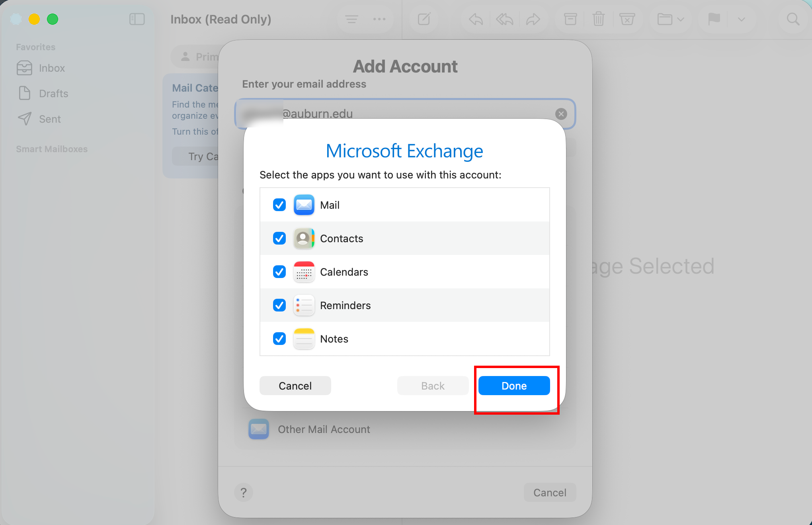Click the email address input field

[x=405, y=114]
